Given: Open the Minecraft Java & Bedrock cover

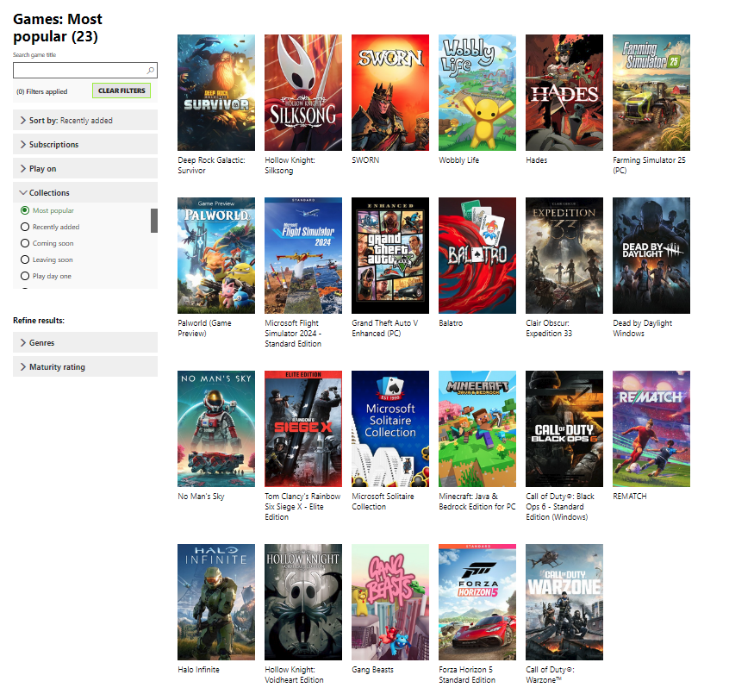Looking at the screenshot, I should pos(477,428).
